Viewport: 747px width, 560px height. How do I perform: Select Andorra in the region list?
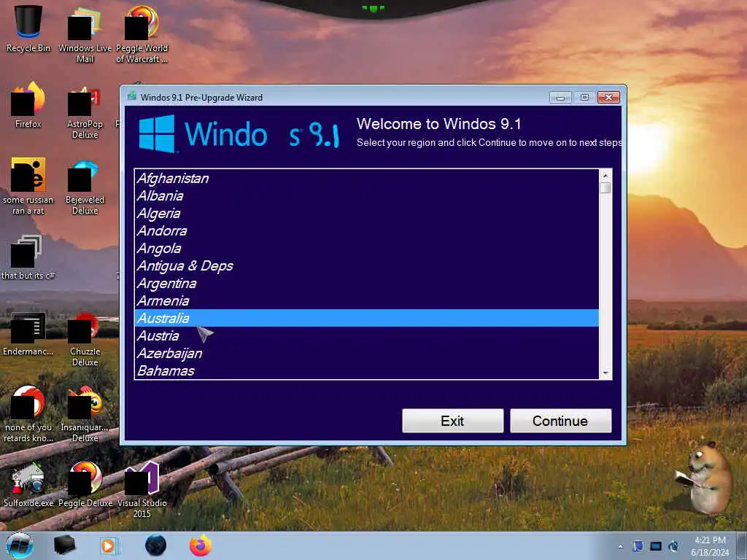click(367, 231)
